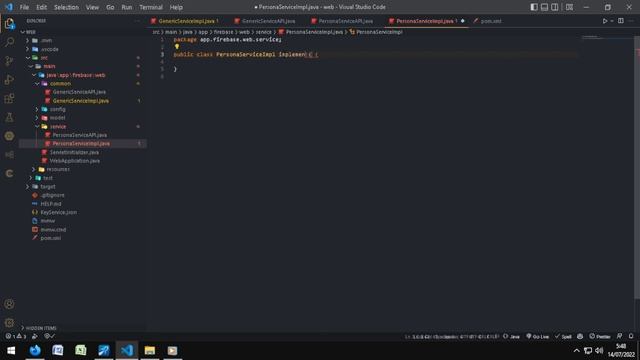Switch to the PersonaServiceAPI.java tab

(x=345, y=21)
